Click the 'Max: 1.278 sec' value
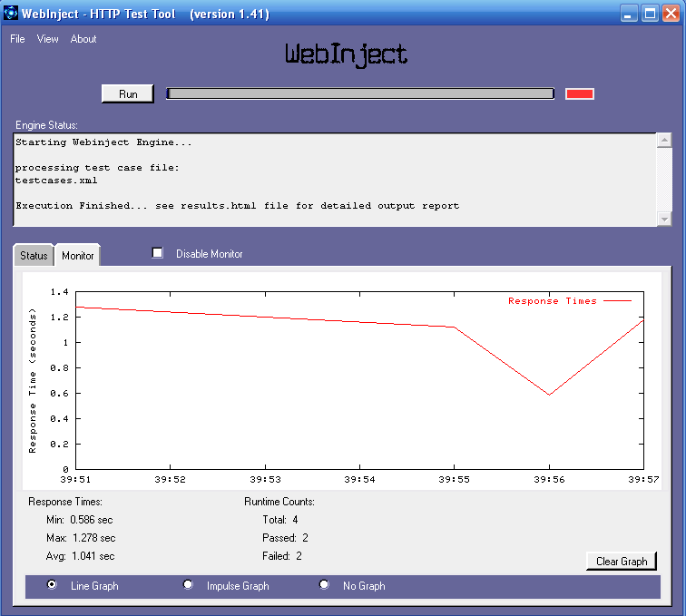The height and width of the screenshot is (616, 686). click(x=81, y=538)
